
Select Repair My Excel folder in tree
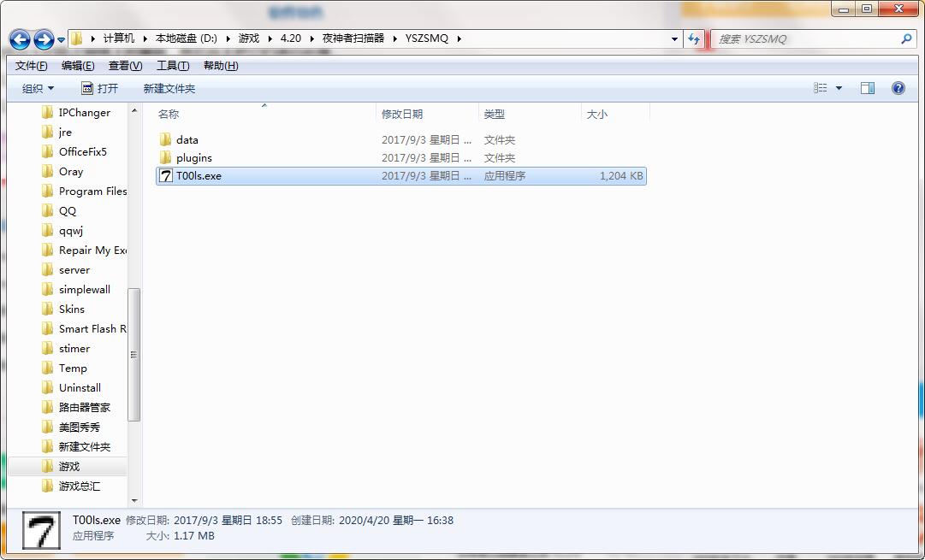click(85, 250)
